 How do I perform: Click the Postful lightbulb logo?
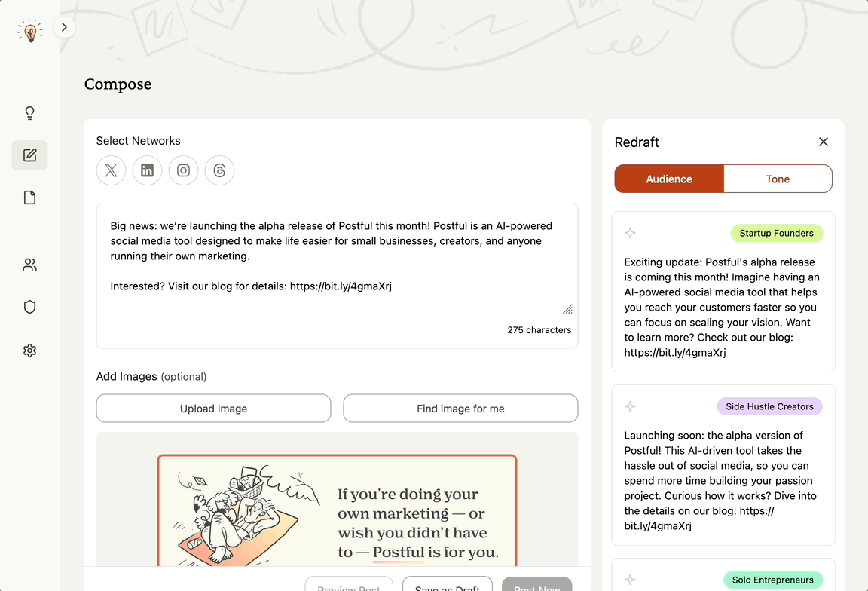[29, 32]
